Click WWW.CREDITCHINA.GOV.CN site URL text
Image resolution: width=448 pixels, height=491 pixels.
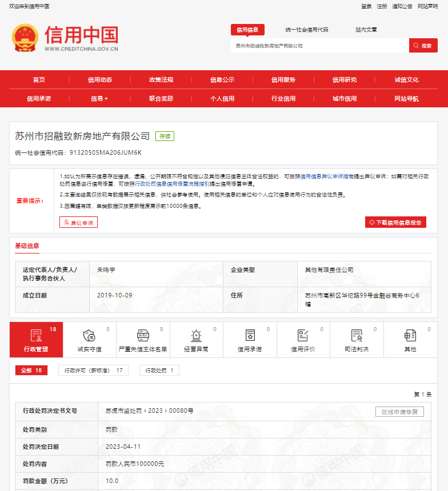81,49
